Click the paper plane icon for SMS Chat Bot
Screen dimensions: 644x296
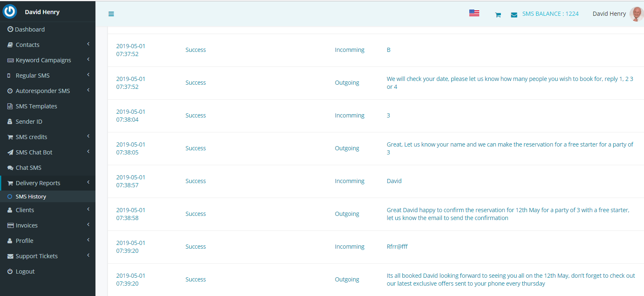tap(10, 152)
